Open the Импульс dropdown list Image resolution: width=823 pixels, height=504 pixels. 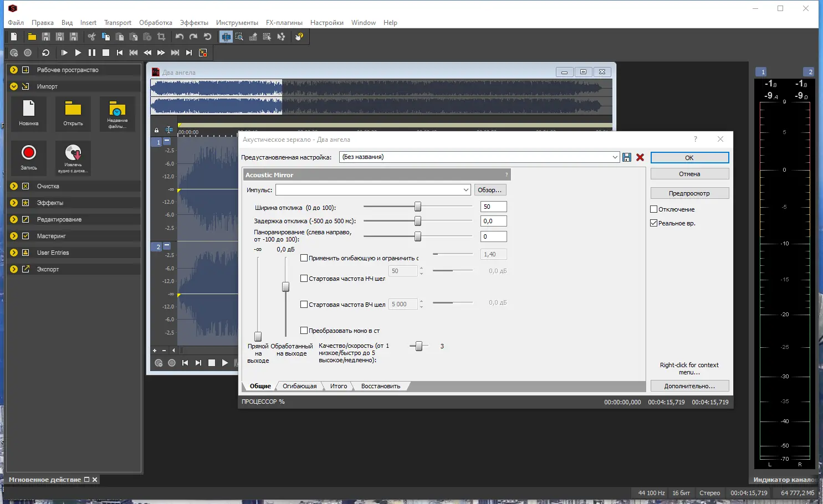[x=466, y=189]
